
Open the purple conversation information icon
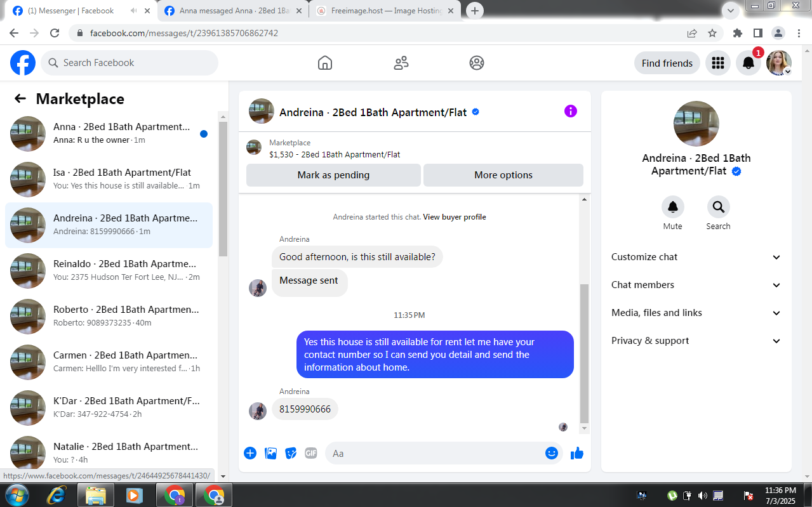[x=571, y=111]
